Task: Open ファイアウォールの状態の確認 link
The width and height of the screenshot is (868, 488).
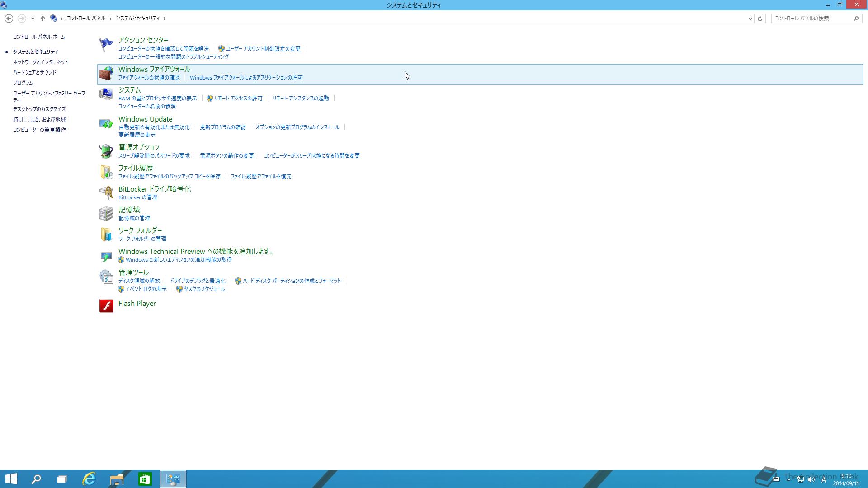Action: click(149, 78)
